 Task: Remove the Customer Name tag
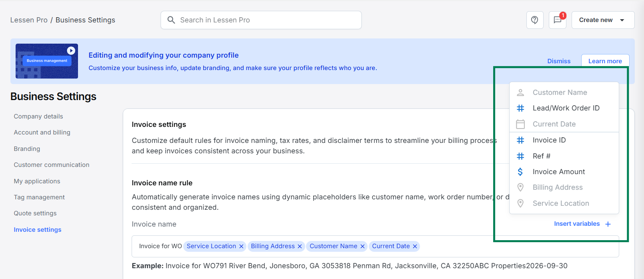tap(362, 247)
